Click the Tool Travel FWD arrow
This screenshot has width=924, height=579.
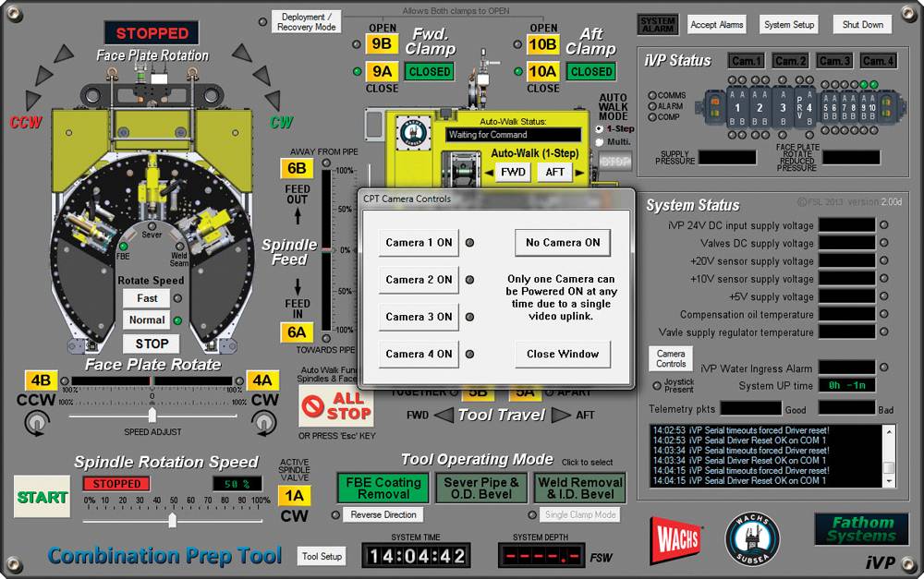[x=444, y=416]
